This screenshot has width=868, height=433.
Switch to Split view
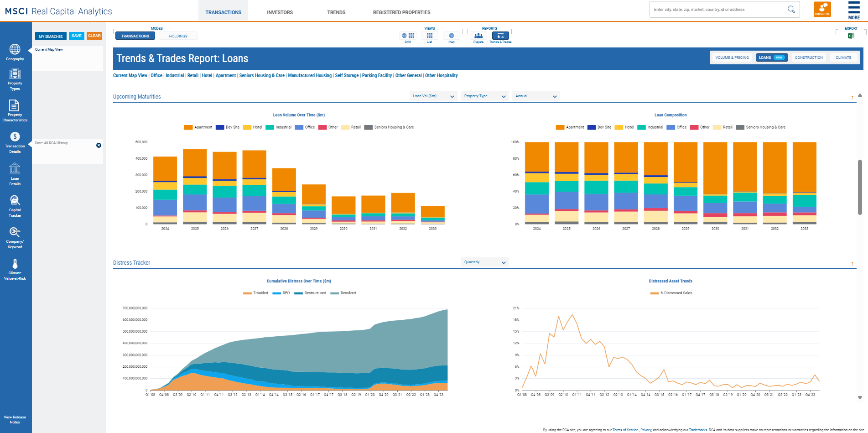(x=407, y=36)
